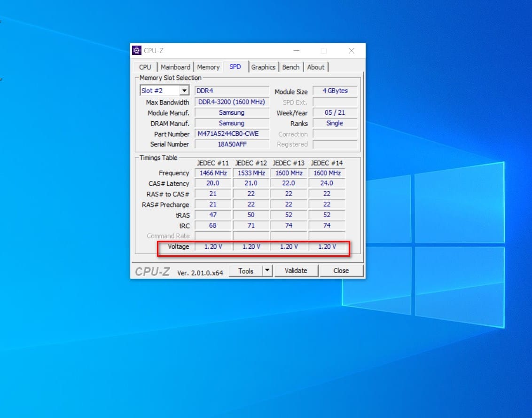Open the CPU tab
532x418 pixels.
[145, 67]
